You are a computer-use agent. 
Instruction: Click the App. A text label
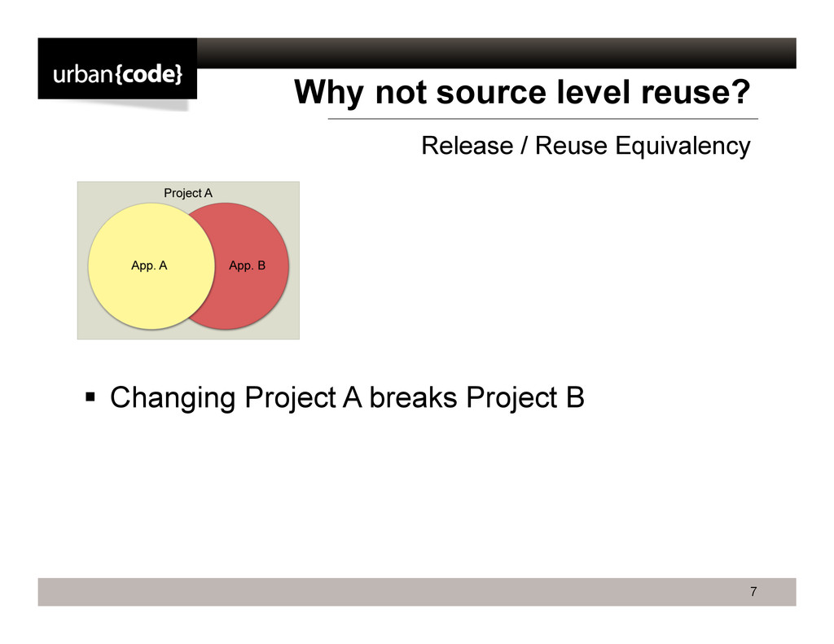149,265
